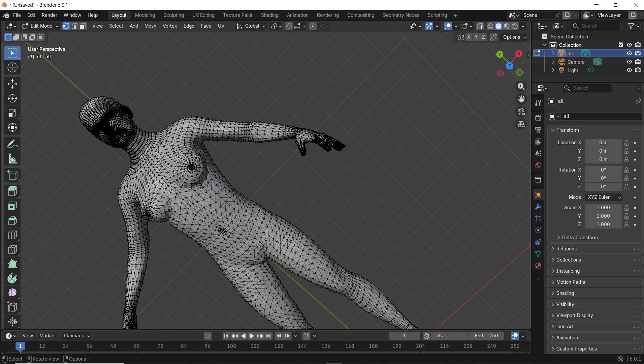
Task: Hide the Camera object in viewport
Action: coord(629,62)
